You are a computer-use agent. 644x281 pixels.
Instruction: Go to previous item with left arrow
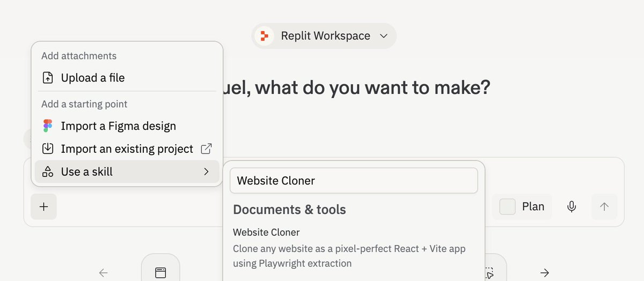104,272
